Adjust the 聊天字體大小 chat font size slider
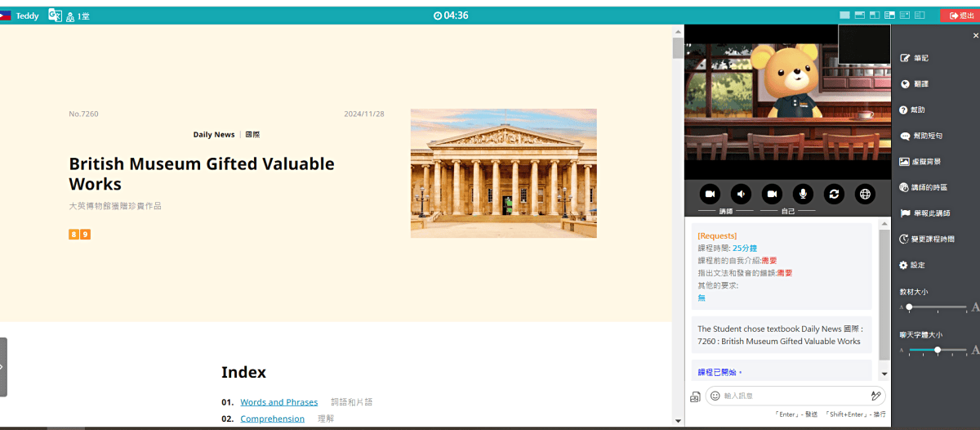Image resolution: width=980 pixels, height=430 pixels. pos(938,350)
